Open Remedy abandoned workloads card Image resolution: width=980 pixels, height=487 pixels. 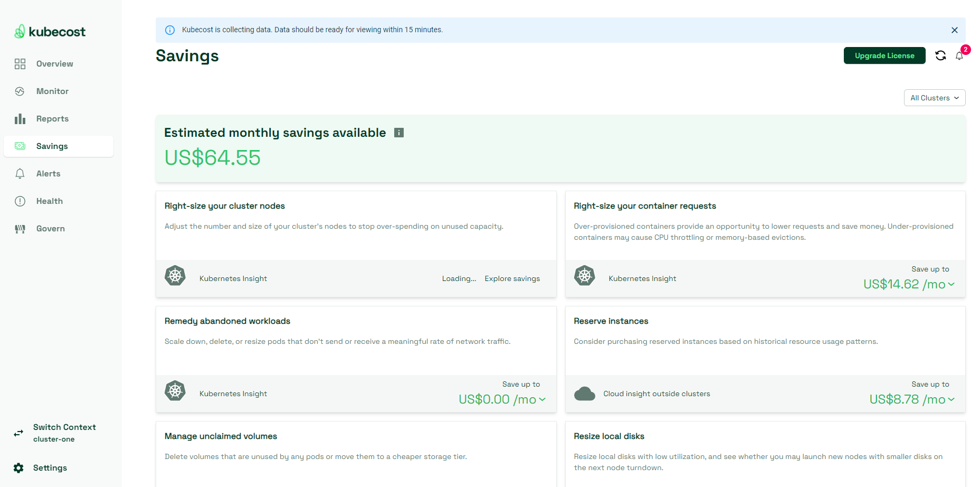[x=227, y=321]
